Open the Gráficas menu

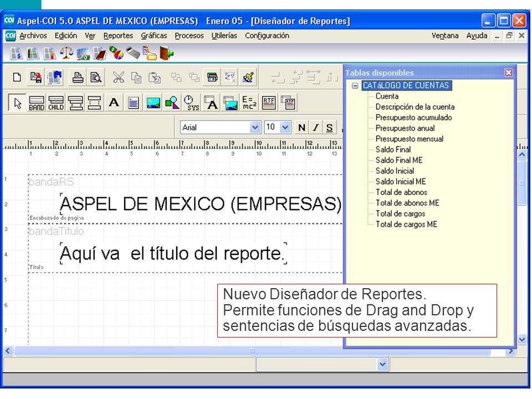click(x=154, y=35)
